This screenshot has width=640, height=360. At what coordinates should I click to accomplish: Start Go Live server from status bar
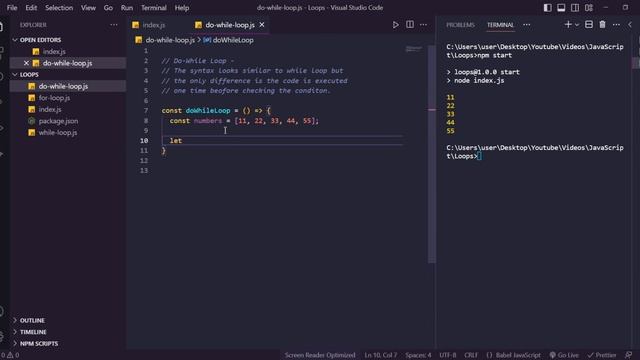(564, 355)
